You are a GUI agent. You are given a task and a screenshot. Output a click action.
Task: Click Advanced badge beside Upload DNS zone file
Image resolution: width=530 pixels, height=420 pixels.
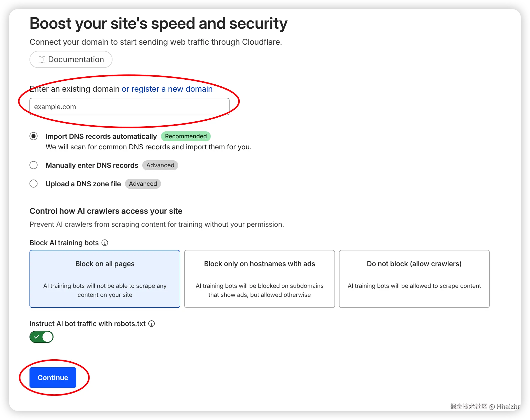click(143, 184)
